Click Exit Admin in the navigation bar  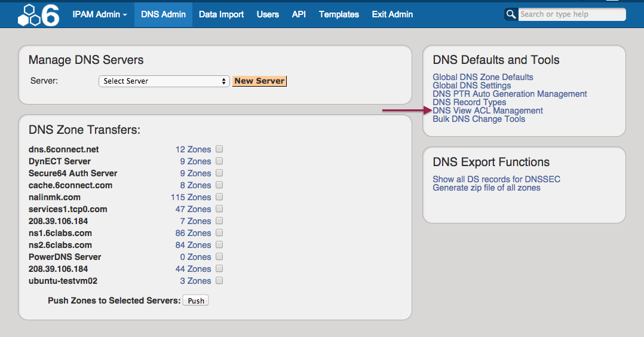[x=392, y=14]
